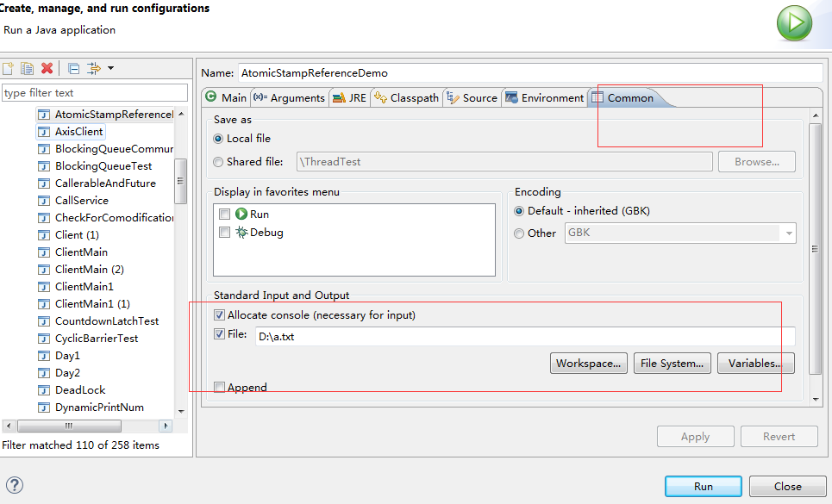Check the Debug favorites checkbox
The image size is (832, 504).
coord(224,232)
